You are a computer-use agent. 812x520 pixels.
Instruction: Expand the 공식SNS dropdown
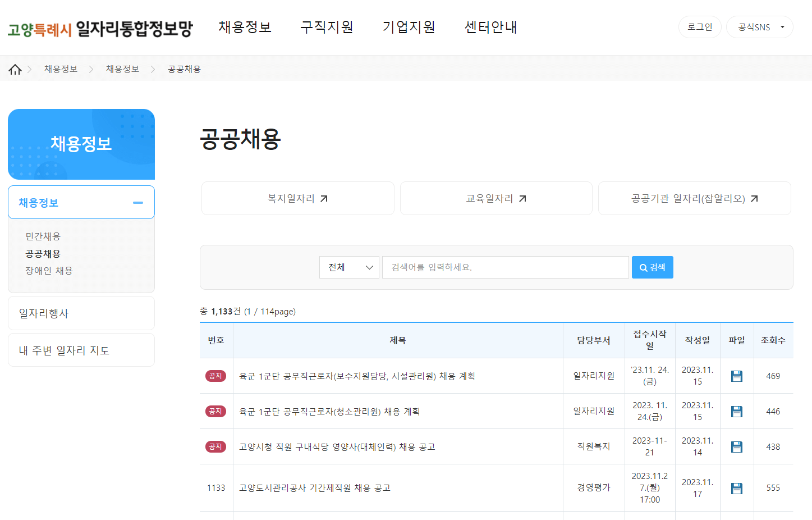(x=759, y=27)
